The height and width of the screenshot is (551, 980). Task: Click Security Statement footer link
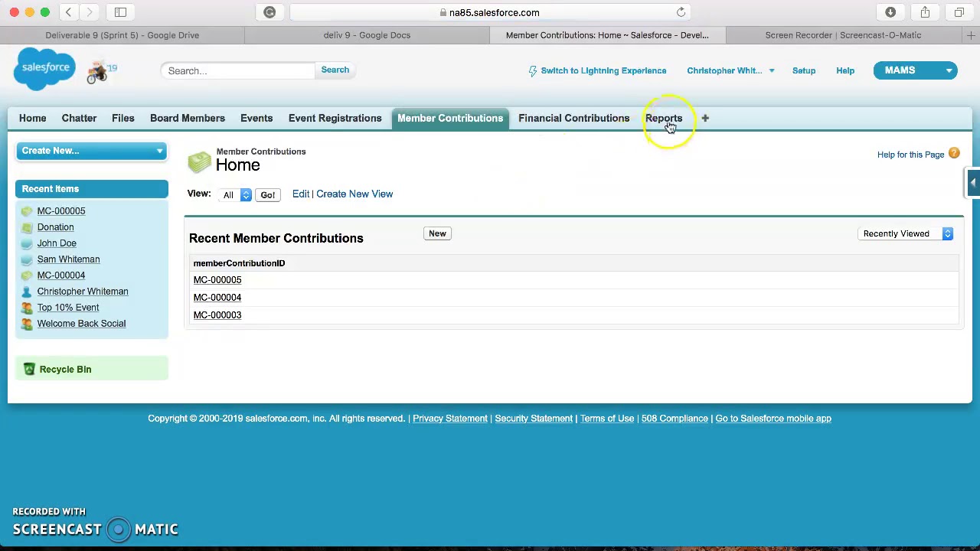tap(534, 419)
